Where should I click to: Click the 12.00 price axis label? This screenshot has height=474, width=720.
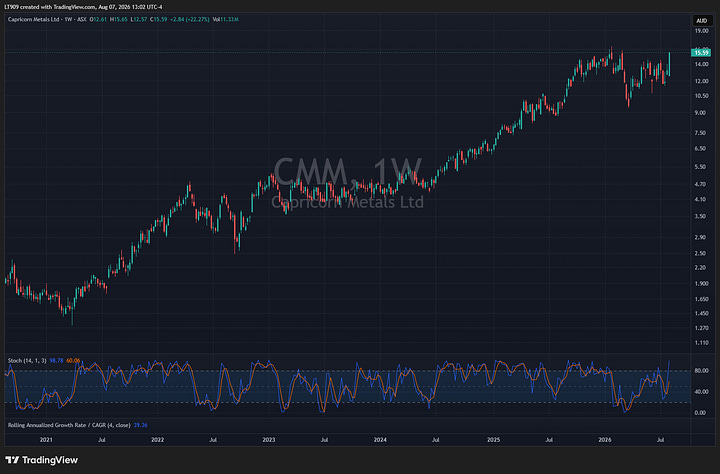(701, 81)
